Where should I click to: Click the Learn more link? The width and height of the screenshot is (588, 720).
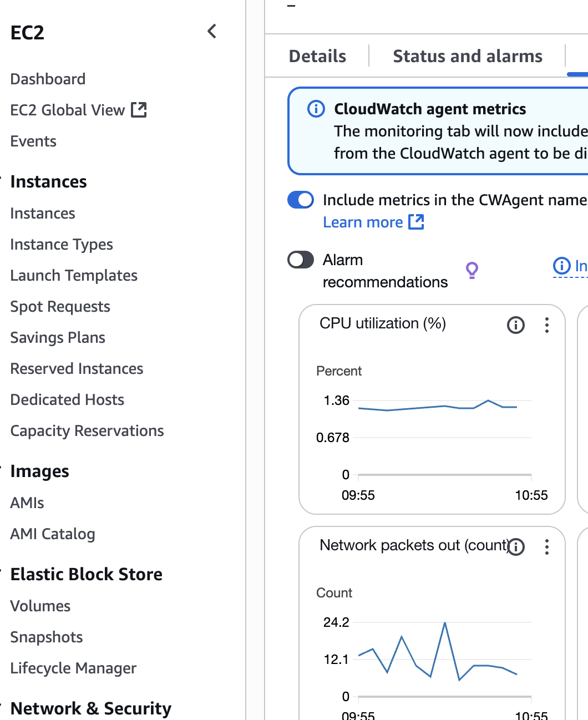(363, 222)
